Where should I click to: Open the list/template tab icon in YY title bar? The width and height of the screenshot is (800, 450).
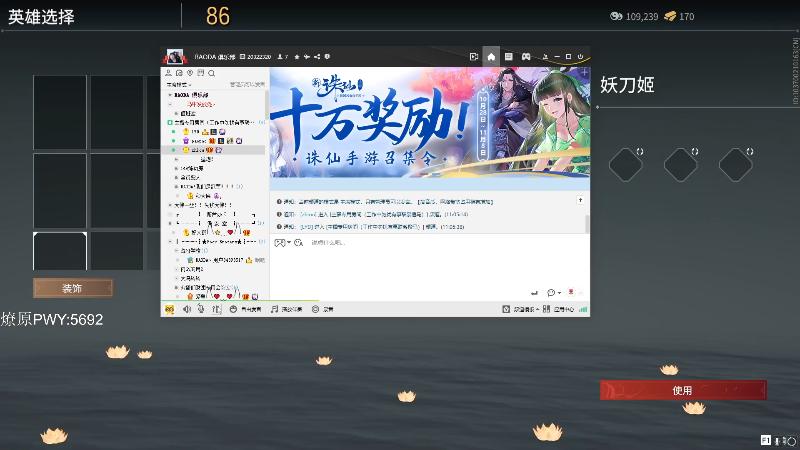509,57
